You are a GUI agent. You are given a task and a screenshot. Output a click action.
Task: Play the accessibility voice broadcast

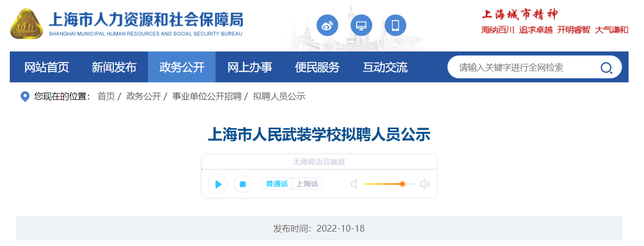[x=218, y=184]
